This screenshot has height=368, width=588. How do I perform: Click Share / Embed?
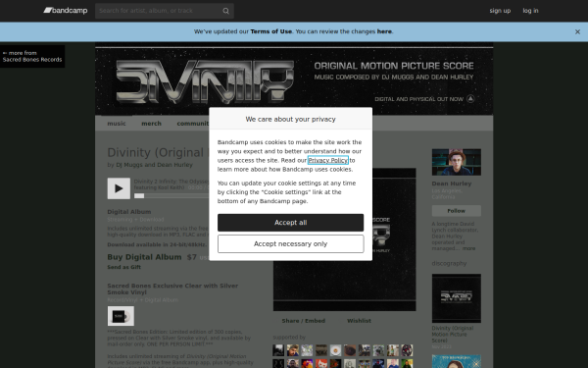304,321
